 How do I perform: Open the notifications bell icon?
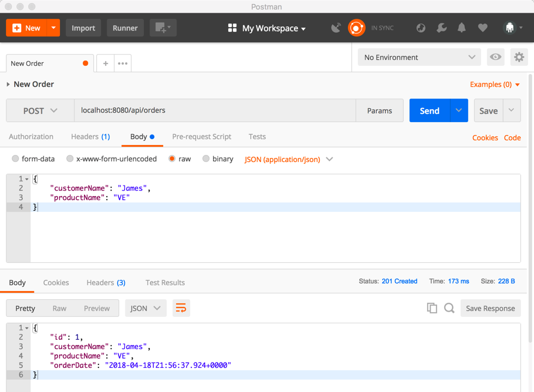pyautogui.click(x=461, y=28)
